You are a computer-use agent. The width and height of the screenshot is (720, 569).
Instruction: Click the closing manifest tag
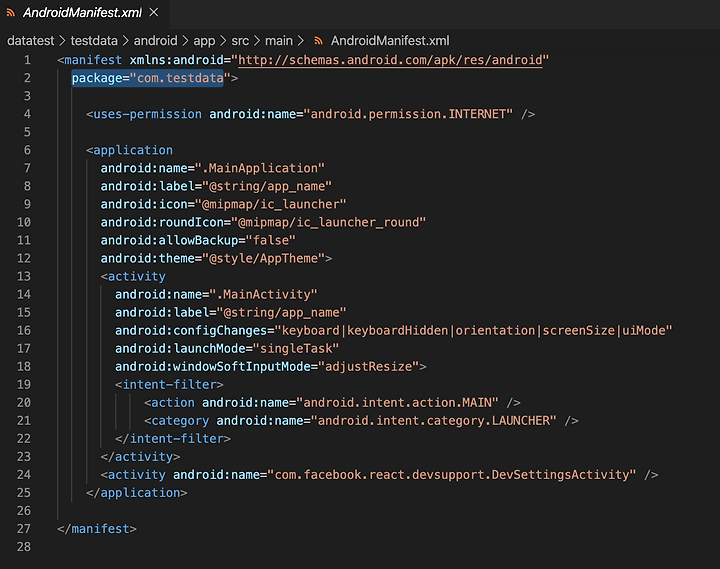pyautogui.click(x=97, y=529)
